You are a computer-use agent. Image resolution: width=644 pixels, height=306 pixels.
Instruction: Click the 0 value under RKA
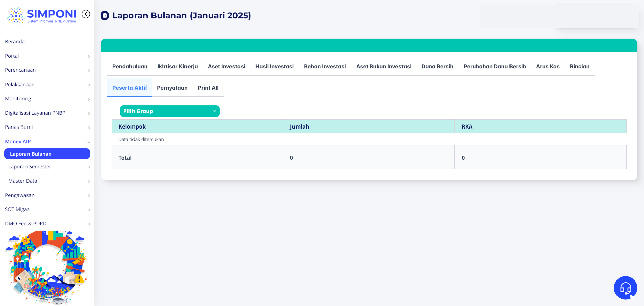tap(463, 158)
